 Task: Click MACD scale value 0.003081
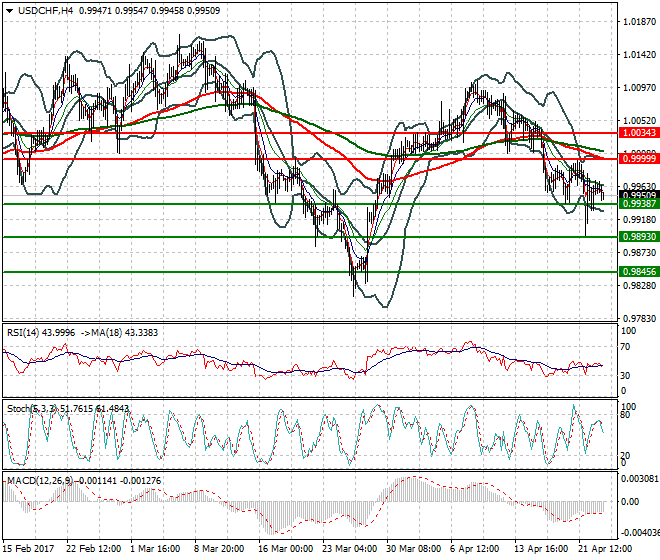pos(639,479)
